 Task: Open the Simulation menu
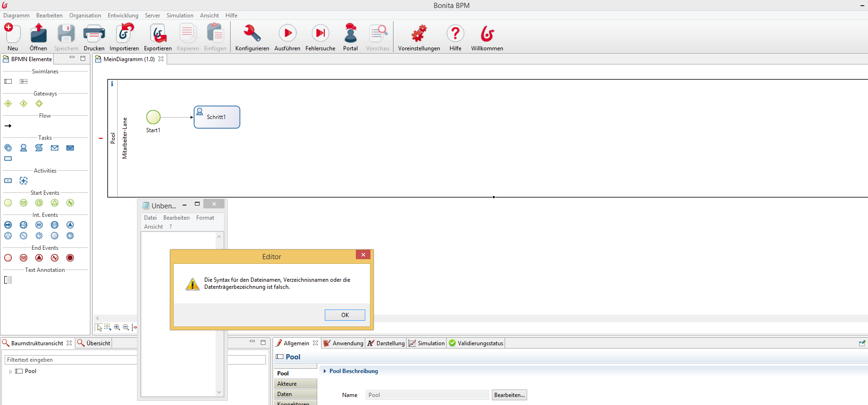pos(180,16)
